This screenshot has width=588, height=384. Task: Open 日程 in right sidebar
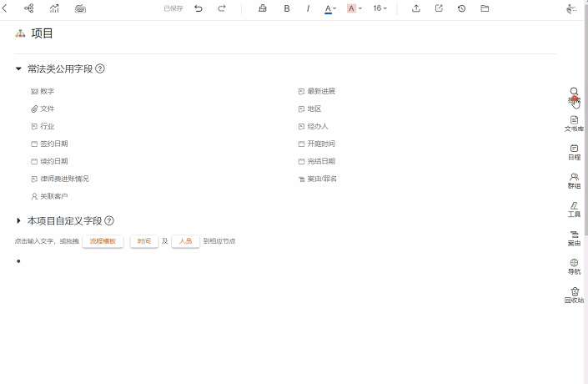click(574, 153)
